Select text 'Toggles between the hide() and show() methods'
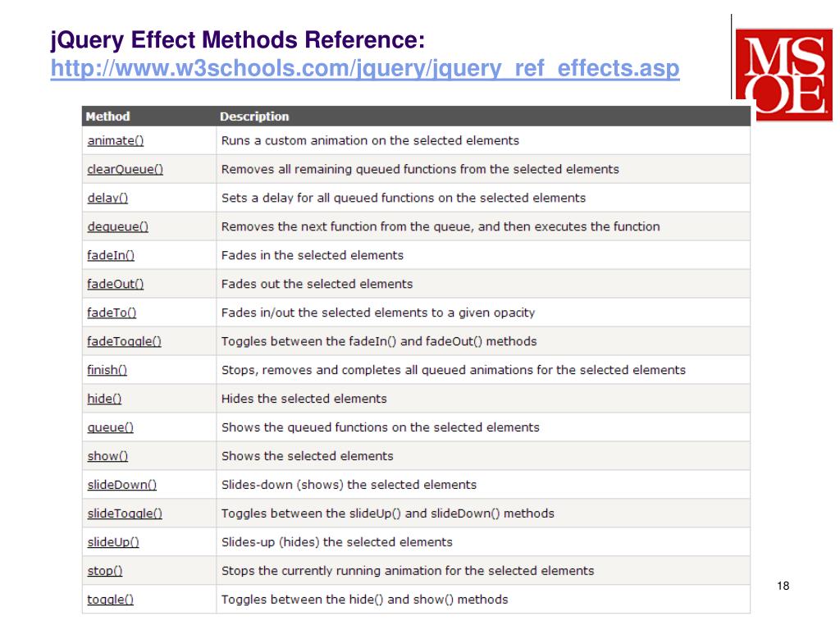The width and height of the screenshot is (840, 630). pyautogui.click(x=364, y=600)
